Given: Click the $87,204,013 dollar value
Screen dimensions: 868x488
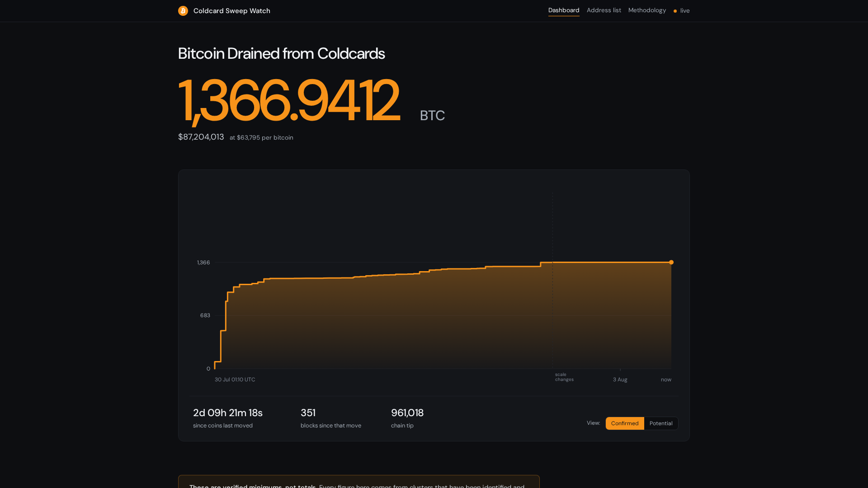Looking at the screenshot, I should click(x=201, y=137).
